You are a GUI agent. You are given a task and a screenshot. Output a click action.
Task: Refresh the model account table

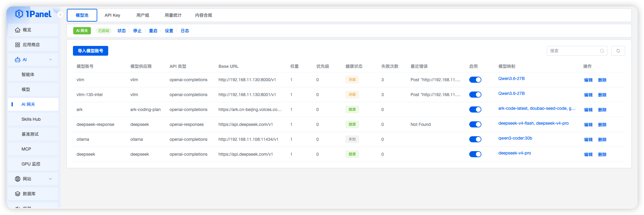tap(618, 51)
